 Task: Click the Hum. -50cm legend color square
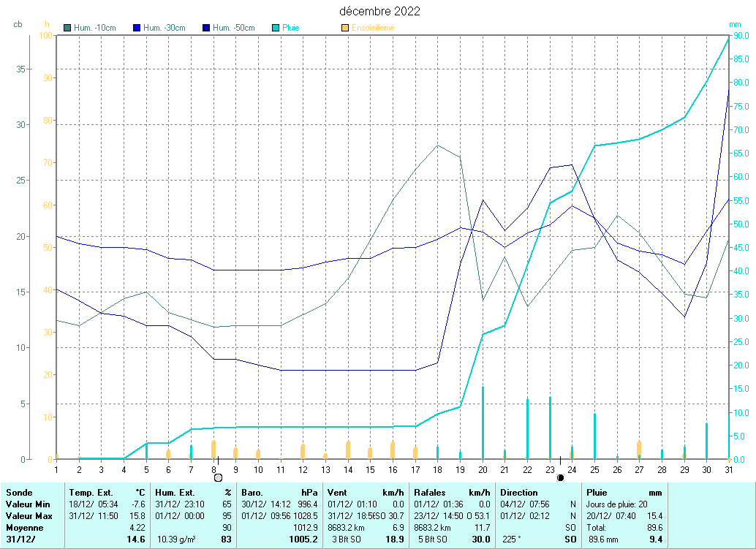[x=206, y=28]
